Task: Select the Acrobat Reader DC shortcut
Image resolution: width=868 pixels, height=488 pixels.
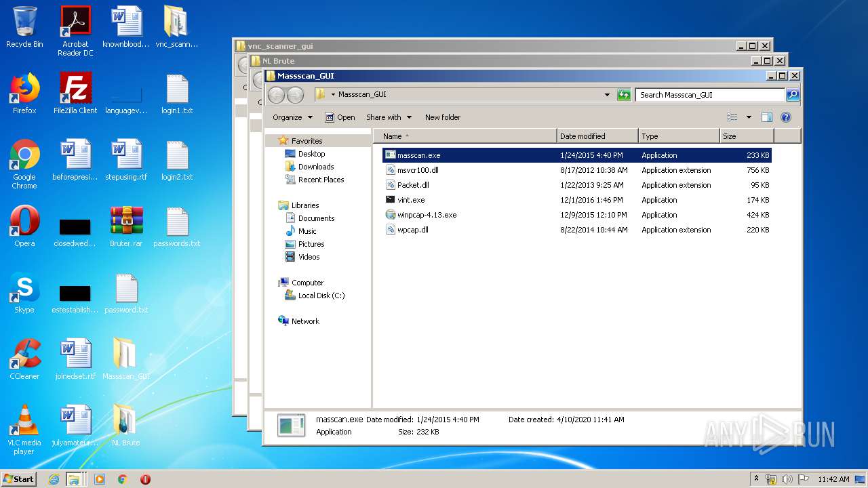Action: [75, 31]
